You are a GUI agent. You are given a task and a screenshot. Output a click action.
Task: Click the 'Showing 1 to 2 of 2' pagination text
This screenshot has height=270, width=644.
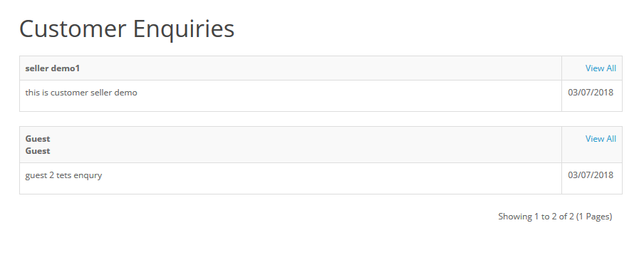point(536,217)
